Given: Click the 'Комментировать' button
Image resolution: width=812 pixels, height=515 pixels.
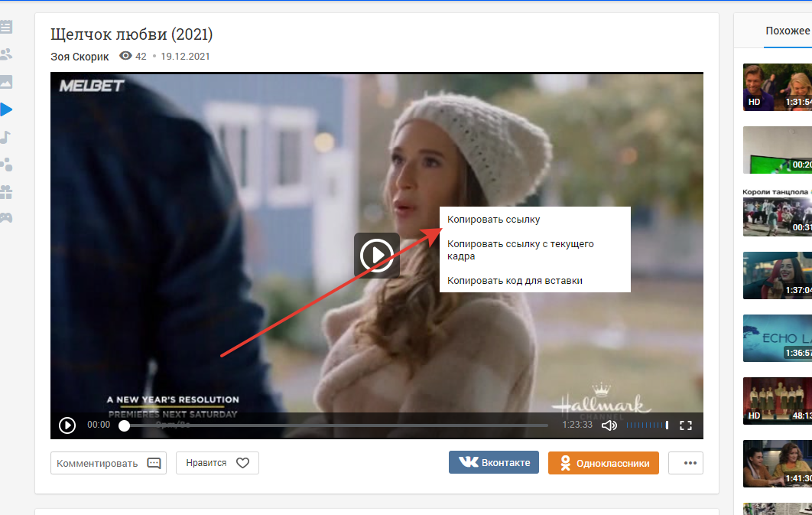Looking at the screenshot, I should 109,463.
